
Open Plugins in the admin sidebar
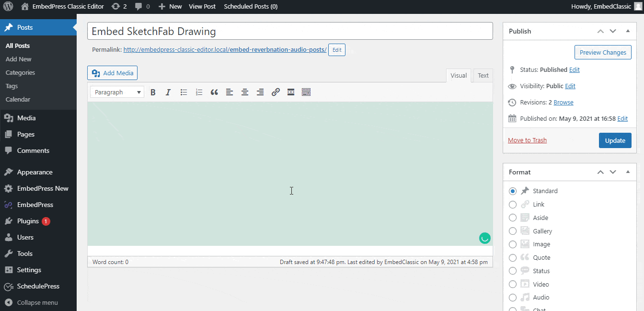coord(38,221)
